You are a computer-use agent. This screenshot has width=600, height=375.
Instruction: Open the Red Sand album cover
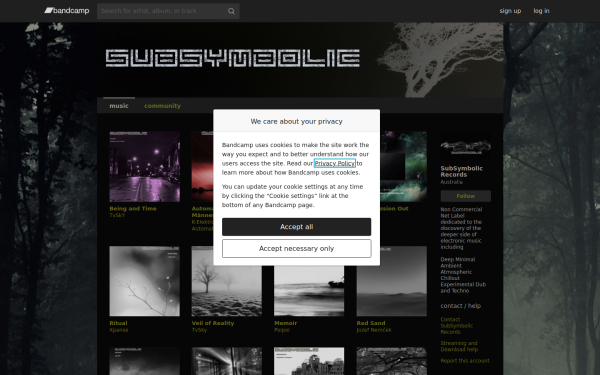coord(391,281)
